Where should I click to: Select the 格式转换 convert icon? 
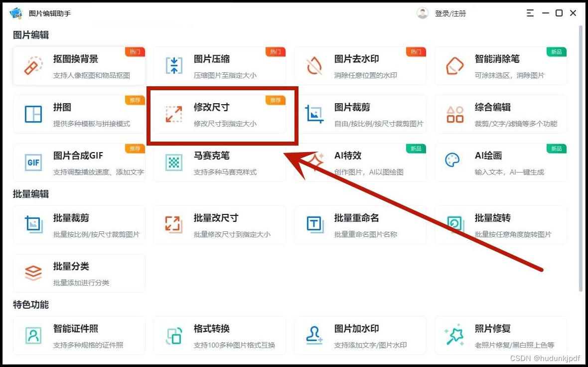pos(174,336)
